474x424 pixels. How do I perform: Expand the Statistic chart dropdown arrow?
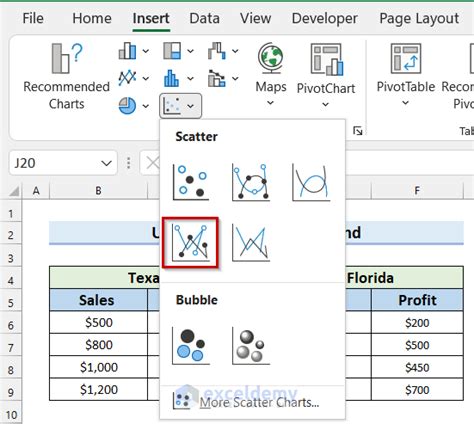(x=190, y=78)
